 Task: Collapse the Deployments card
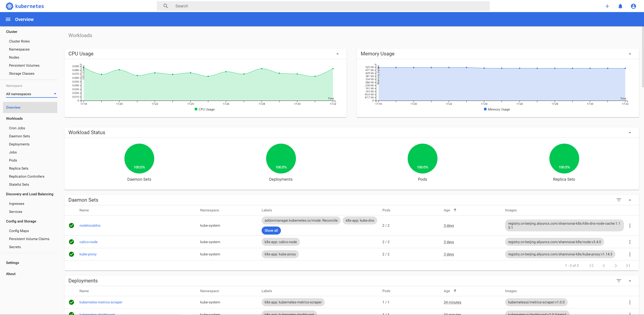click(630, 281)
